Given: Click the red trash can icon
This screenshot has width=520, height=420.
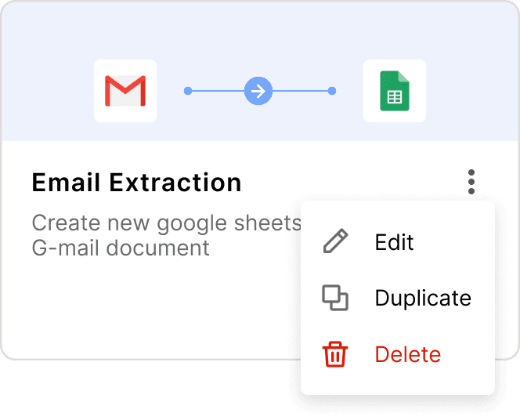Looking at the screenshot, I should (x=335, y=354).
